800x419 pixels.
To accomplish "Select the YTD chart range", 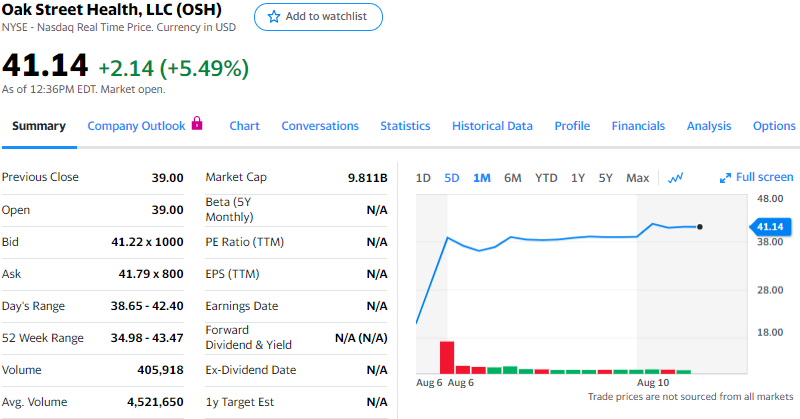I will 546,178.
